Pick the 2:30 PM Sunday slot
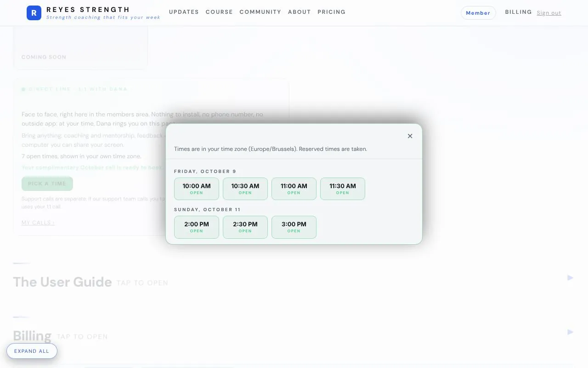This screenshot has width=588, height=368. tap(245, 227)
